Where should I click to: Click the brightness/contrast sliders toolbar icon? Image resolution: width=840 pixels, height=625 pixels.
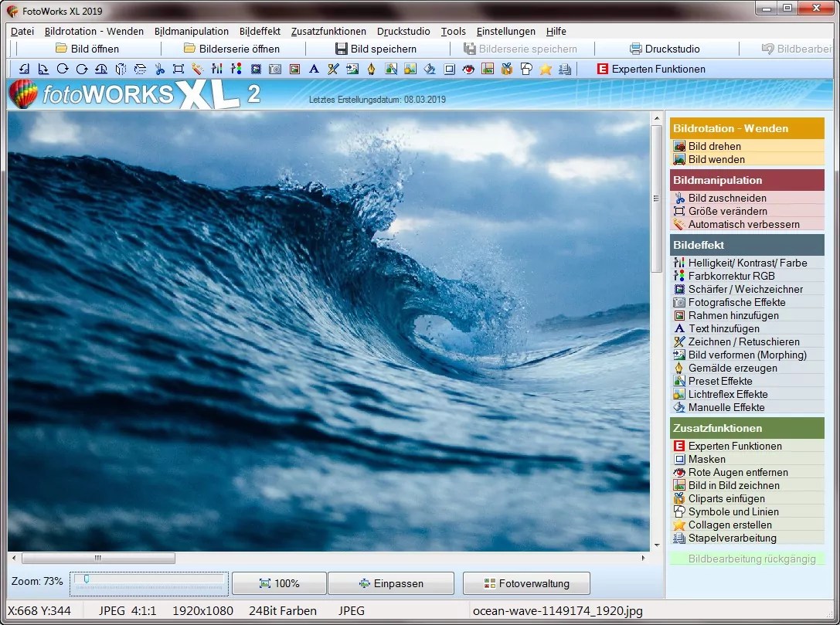[217, 69]
